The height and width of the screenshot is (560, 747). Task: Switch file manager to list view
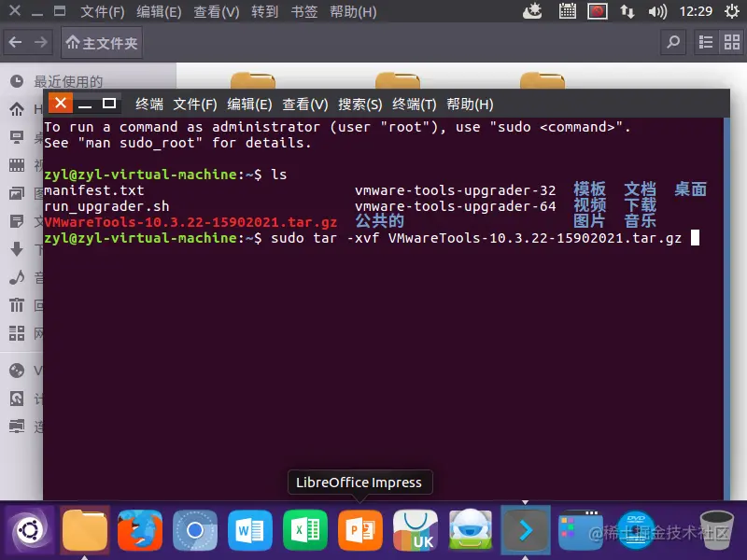(706, 42)
